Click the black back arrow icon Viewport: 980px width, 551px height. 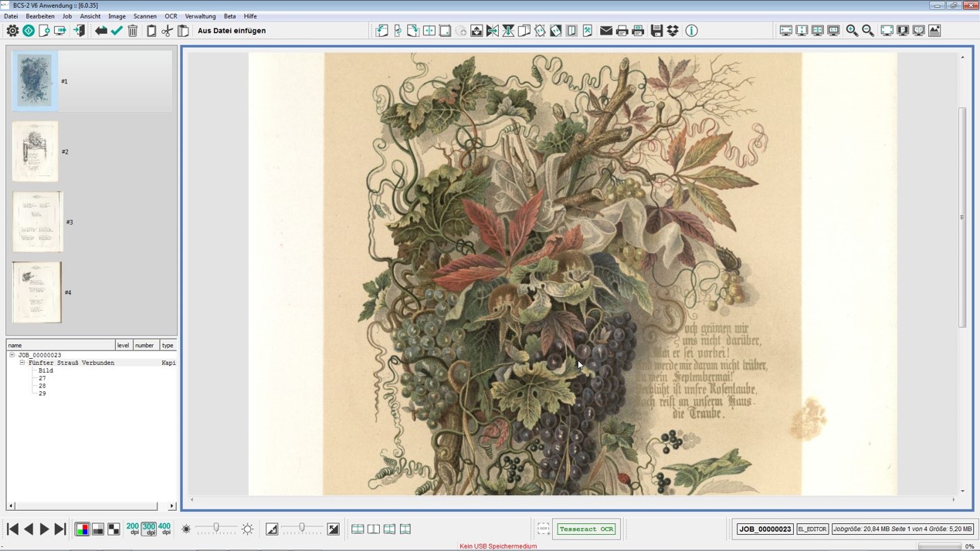(101, 31)
